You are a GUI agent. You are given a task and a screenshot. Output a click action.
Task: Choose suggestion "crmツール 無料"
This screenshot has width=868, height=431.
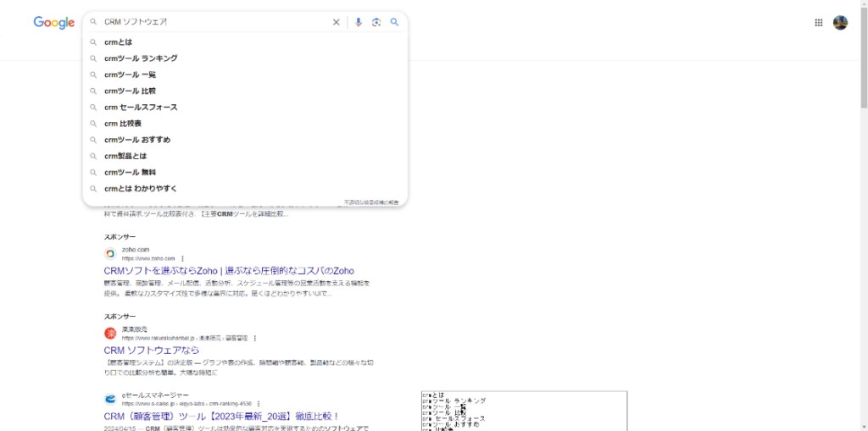coord(245,172)
